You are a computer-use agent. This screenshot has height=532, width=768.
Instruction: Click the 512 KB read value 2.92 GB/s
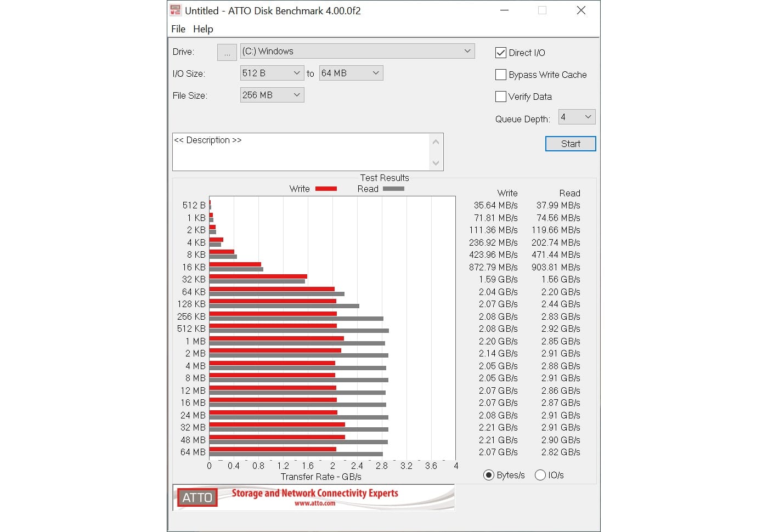click(x=561, y=329)
